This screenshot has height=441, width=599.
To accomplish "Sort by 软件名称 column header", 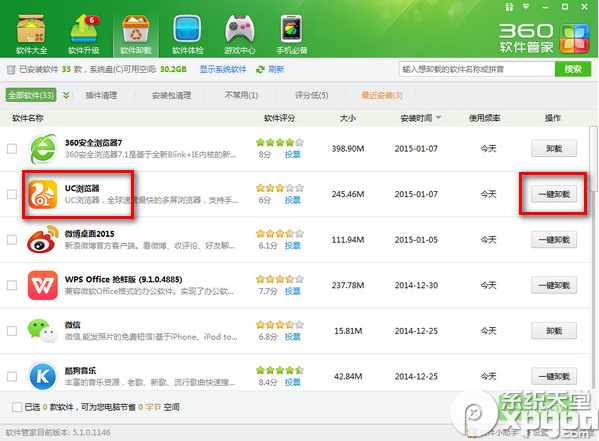I will pyautogui.click(x=28, y=118).
